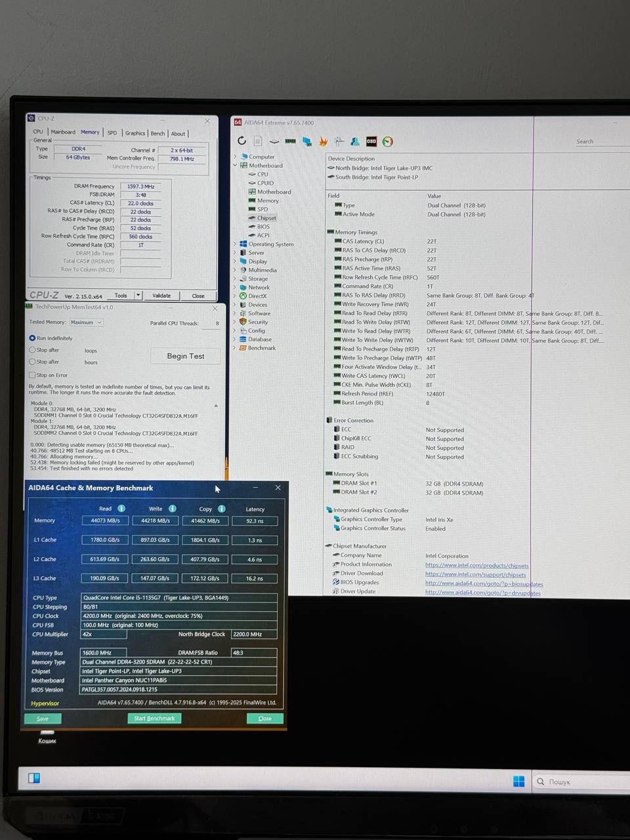The image size is (630, 840).
Task: Click the Read info icon in the benchmark window
Action: [x=121, y=509]
